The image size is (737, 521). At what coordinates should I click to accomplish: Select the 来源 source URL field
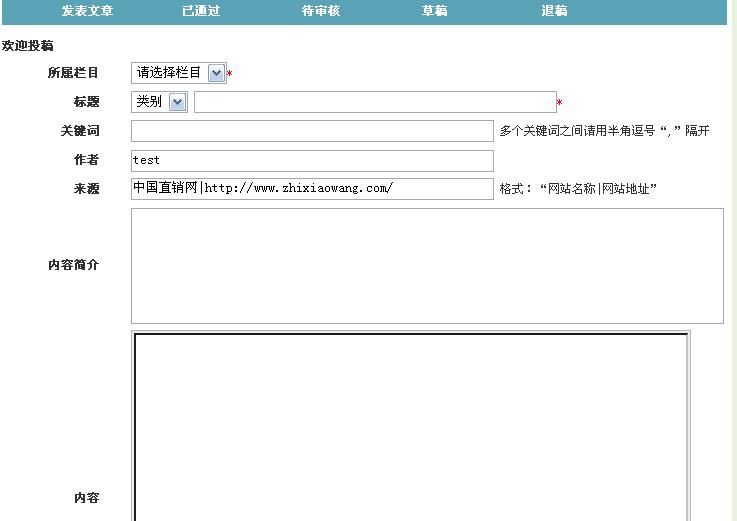point(312,189)
